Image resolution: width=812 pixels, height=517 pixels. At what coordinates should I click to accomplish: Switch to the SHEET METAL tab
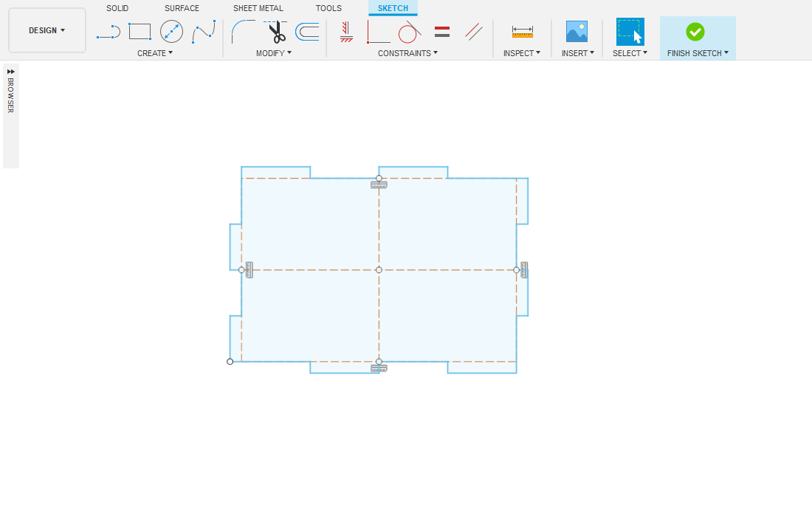(x=258, y=8)
